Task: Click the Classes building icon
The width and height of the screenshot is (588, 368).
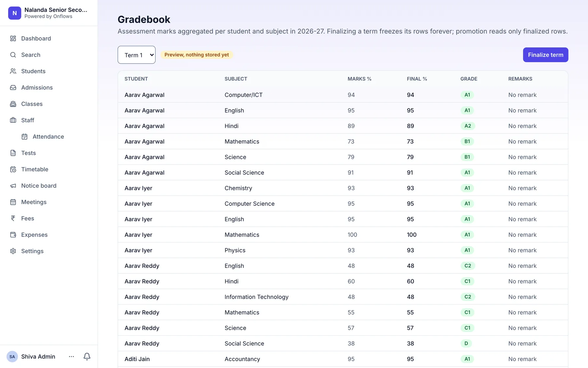Action: point(13,104)
